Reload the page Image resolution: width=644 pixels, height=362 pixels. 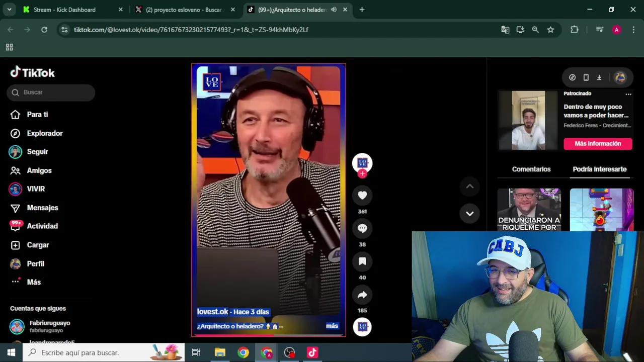pyautogui.click(x=44, y=30)
